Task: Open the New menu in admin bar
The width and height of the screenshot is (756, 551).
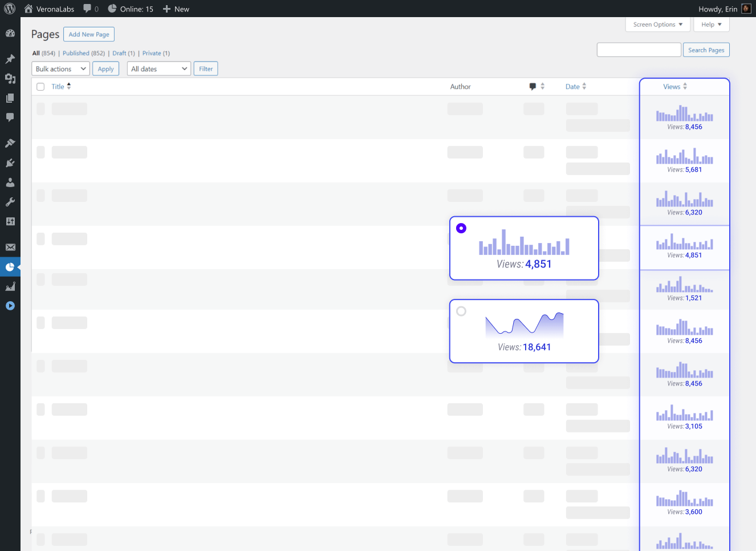Action: [x=176, y=9]
